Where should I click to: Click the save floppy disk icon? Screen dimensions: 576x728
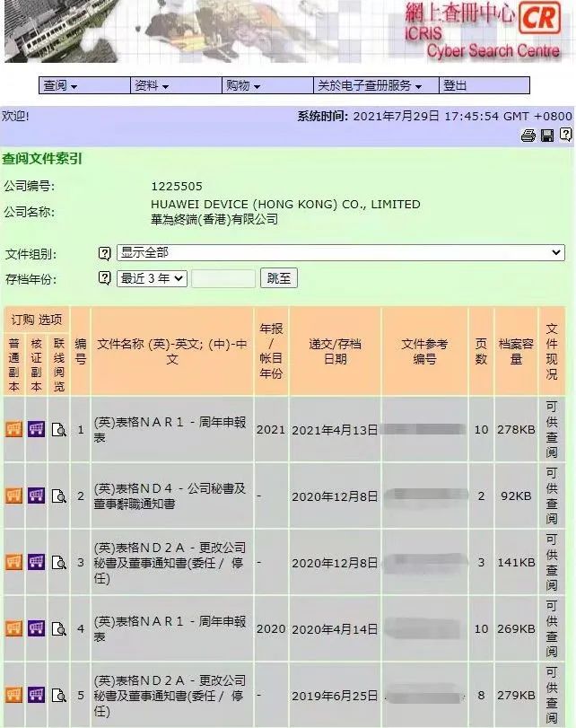547,136
